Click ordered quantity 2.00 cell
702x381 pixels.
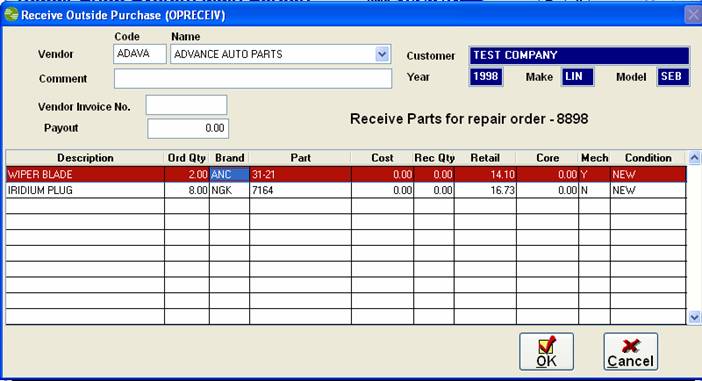[187, 174]
